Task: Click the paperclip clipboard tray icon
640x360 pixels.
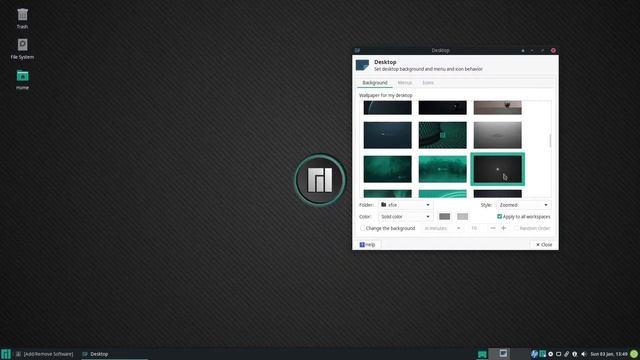Action: point(567,354)
